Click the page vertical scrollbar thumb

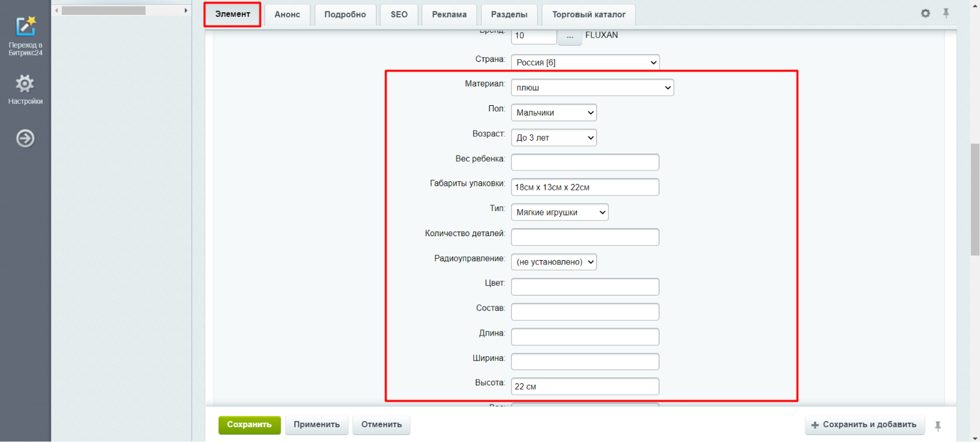(x=975, y=200)
